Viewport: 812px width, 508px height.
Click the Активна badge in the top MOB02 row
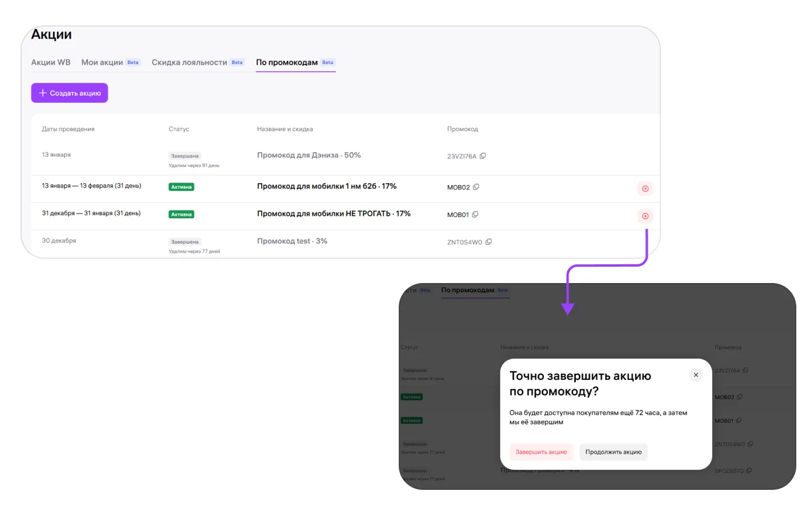(181, 187)
